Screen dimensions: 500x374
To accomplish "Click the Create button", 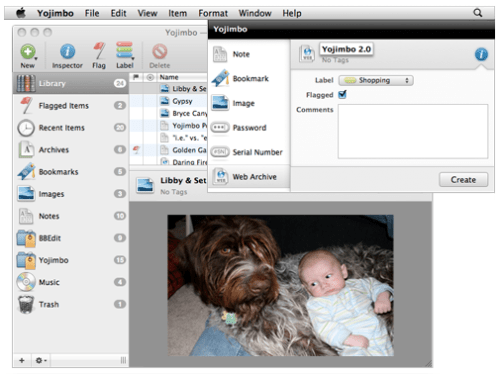I will tap(463, 180).
